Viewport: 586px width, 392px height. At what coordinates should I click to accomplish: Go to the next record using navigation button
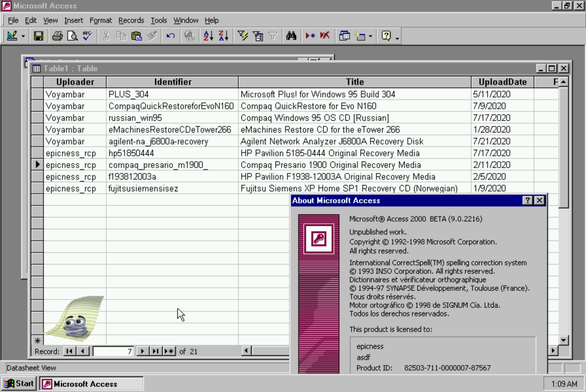click(x=142, y=351)
